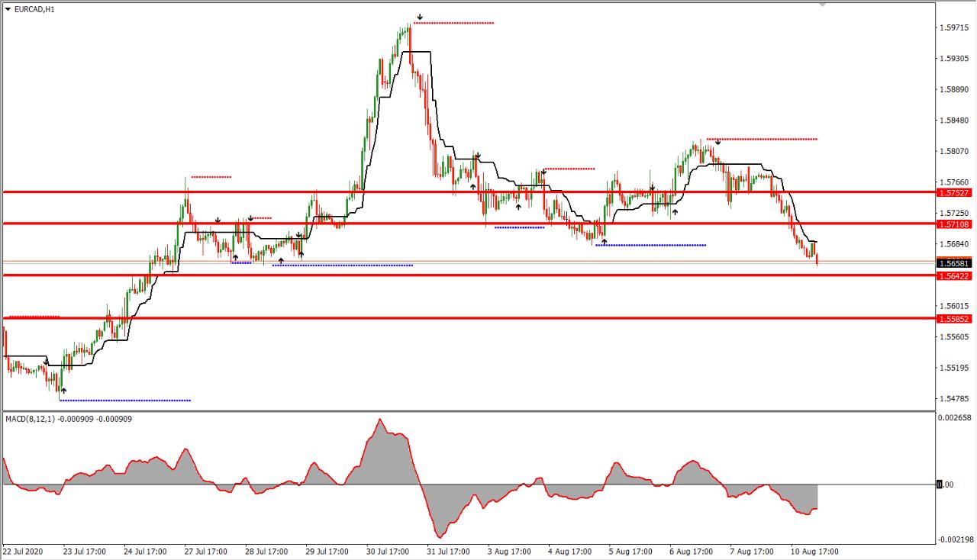Click the 0.002658 MACD scale value

click(x=956, y=418)
